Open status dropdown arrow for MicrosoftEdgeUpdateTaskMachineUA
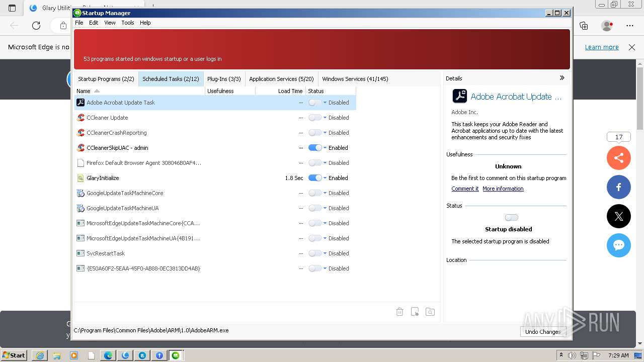 tap(325, 238)
